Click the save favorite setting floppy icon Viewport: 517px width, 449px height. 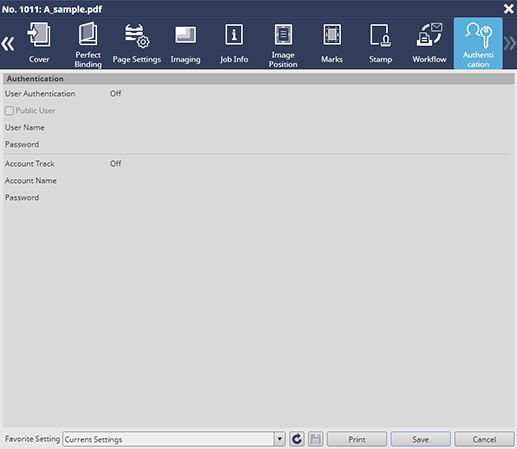(x=315, y=439)
